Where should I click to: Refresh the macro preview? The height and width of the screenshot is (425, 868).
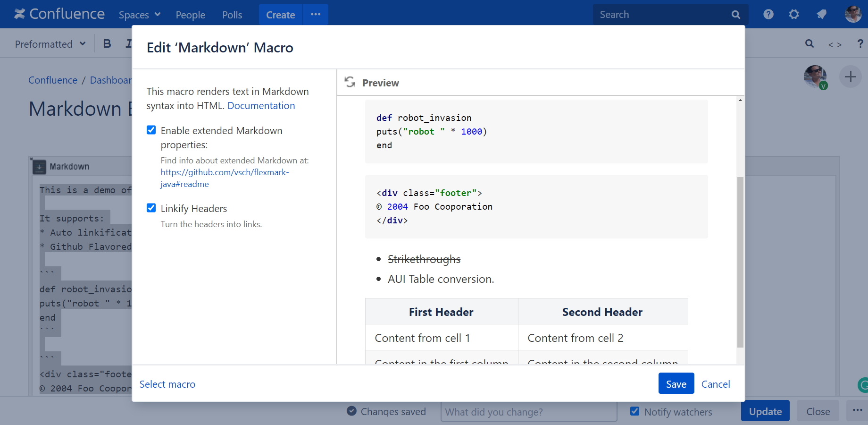(350, 82)
